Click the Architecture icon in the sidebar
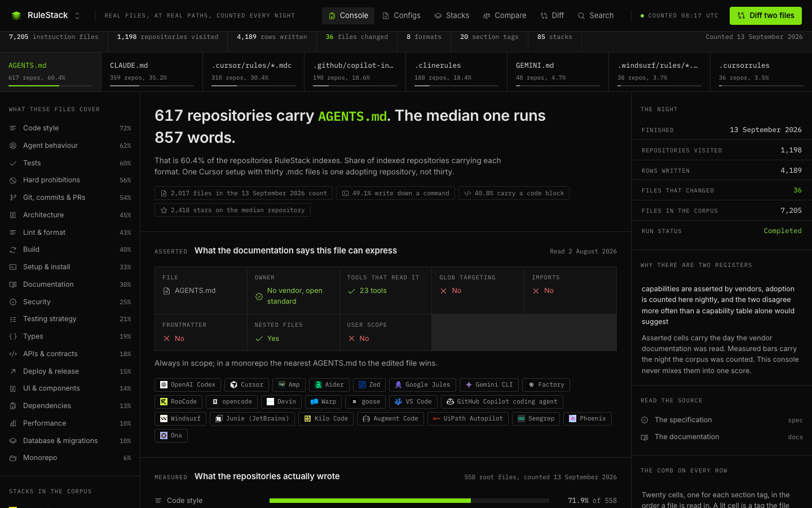The width and height of the screenshot is (812, 508). tap(13, 215)
